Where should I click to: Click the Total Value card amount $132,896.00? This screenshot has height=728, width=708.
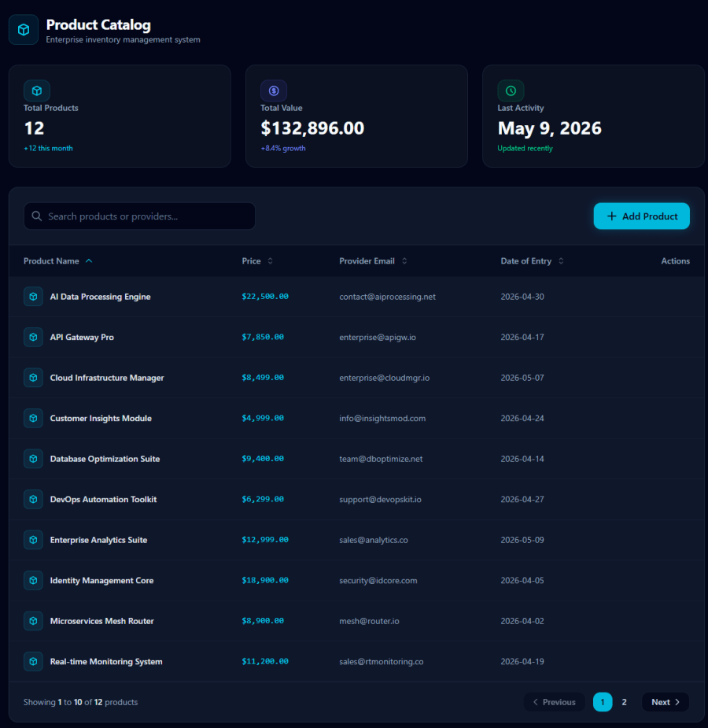[312, 128]
